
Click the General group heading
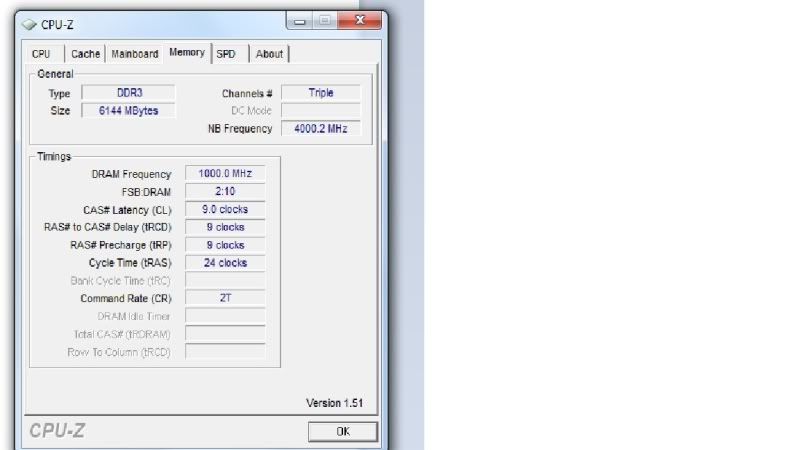click(x=55, y=74)
